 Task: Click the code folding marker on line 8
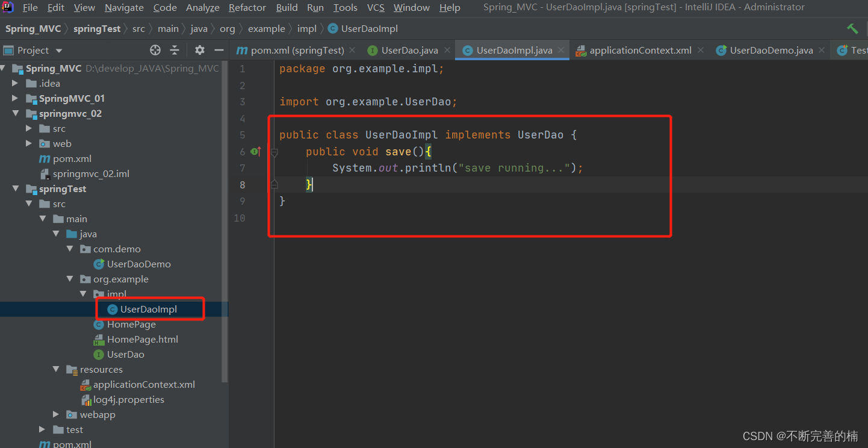click(274, 184)
